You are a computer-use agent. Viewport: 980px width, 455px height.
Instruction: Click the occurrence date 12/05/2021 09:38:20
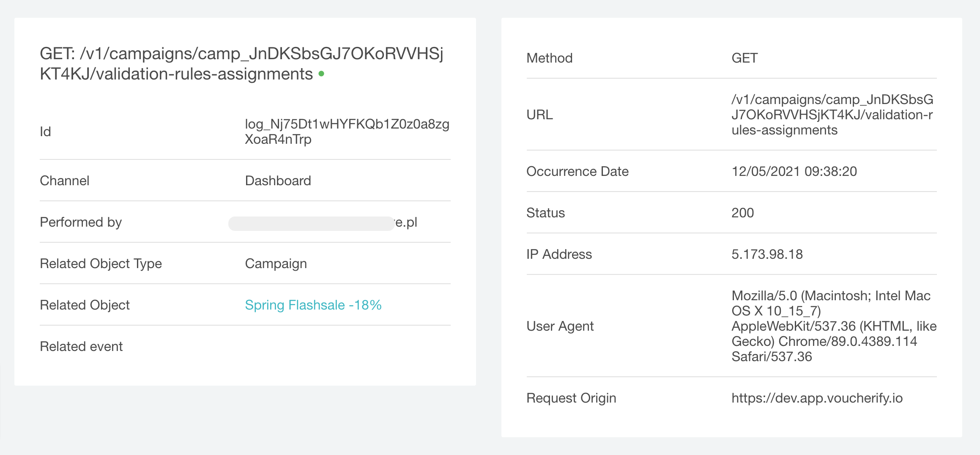(794, 171)
